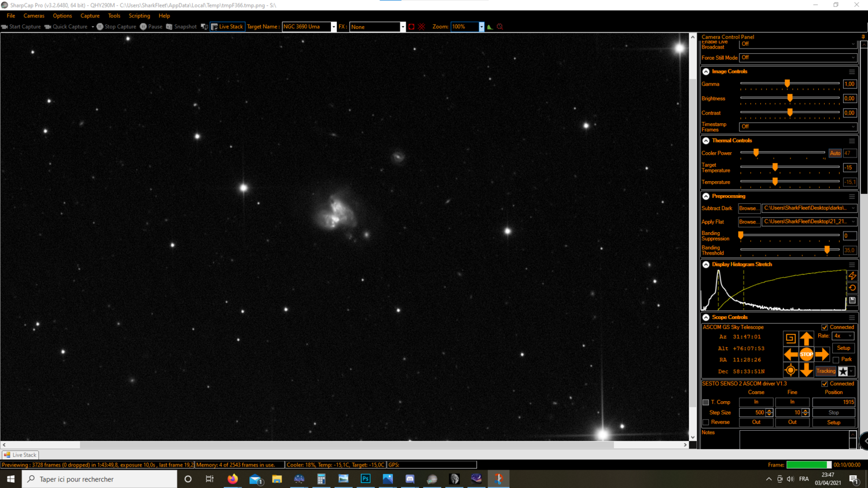Click Setup for the telescope mount
The width and height of the screenshot is (868, 488).
[843, 348]
